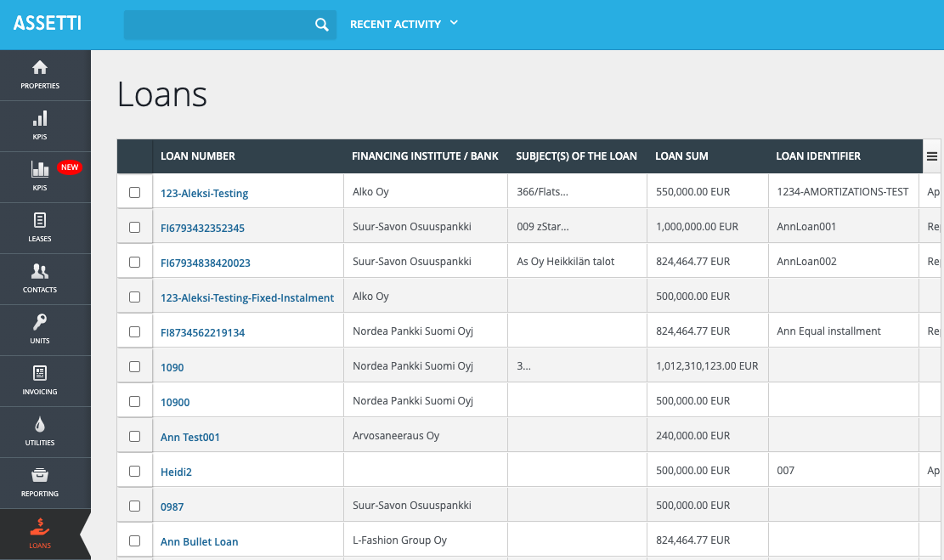The image size is (944, 560).
Task: Select Loans in the sidebar
Action: pos(40,535)
